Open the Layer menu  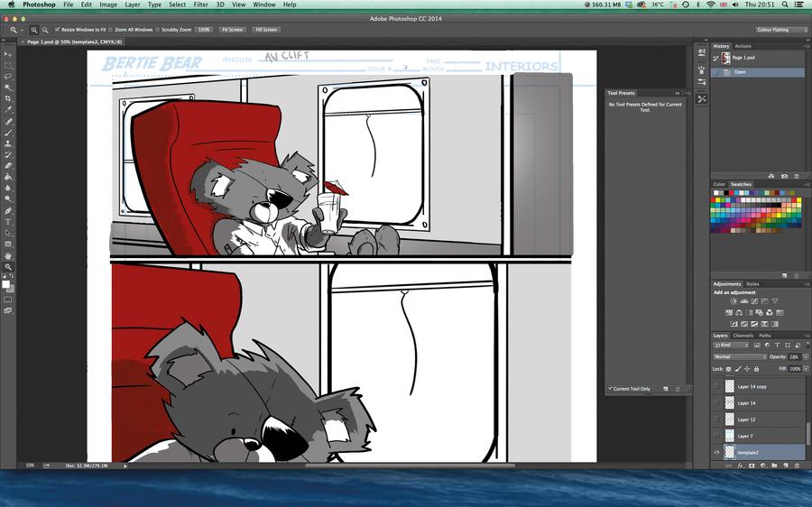pos(133,5)
